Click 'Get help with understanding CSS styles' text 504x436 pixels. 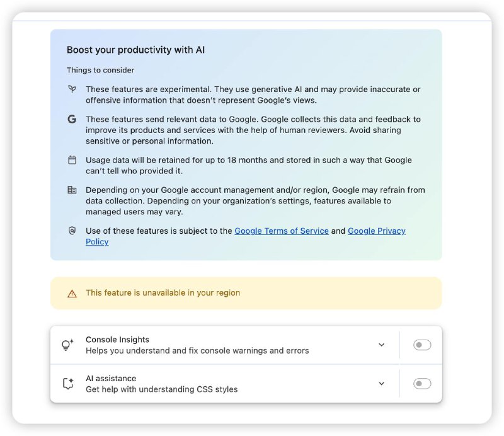(x=162, y=389)
